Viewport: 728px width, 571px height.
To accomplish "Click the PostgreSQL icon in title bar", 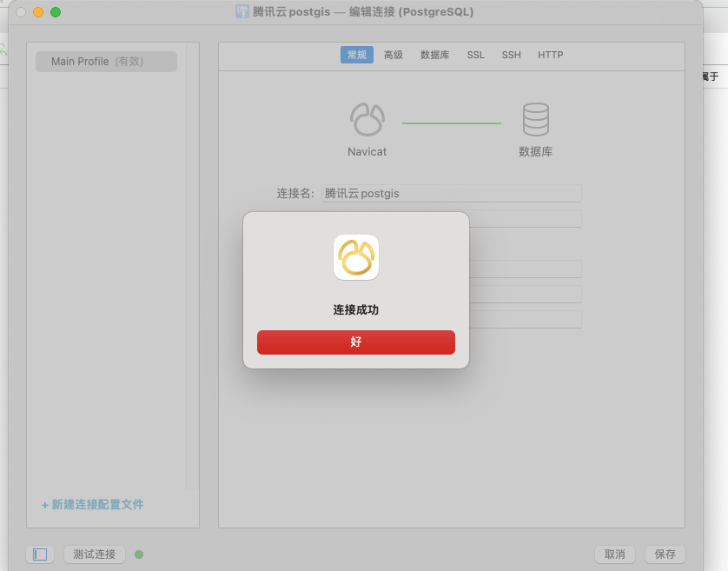I will 242,11.
